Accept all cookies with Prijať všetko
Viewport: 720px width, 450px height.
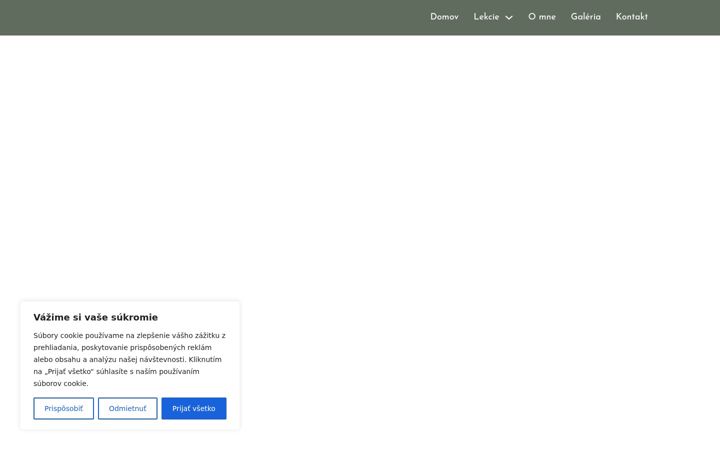pyautogui.click(x=194, y=408)
